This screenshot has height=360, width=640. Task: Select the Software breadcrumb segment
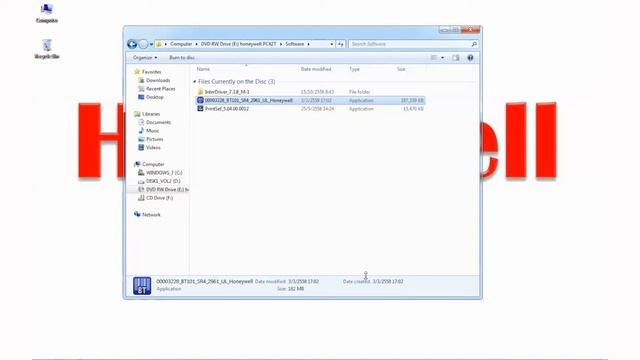pos(294,44)
